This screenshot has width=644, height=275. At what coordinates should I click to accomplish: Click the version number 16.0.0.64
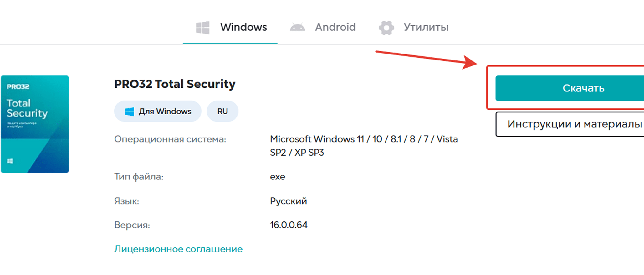288,225
